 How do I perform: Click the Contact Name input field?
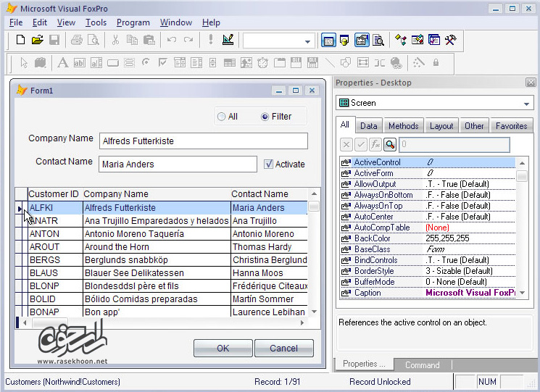click(178, 164)
